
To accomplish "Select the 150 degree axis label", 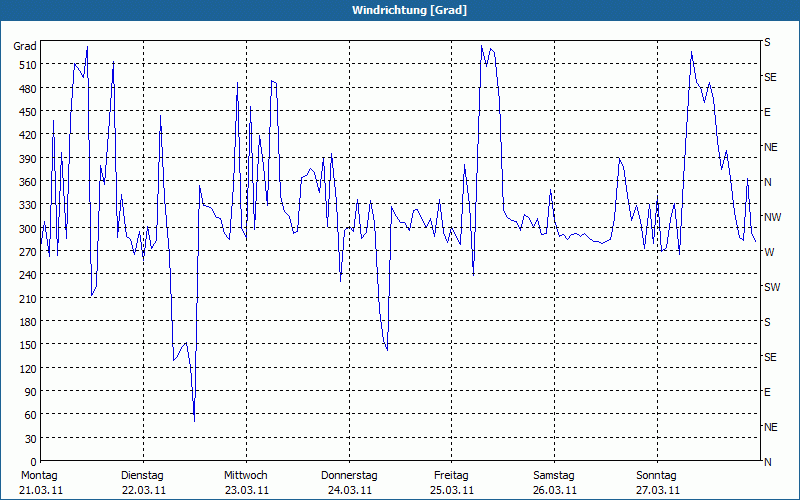I will (x=28, y=345).
